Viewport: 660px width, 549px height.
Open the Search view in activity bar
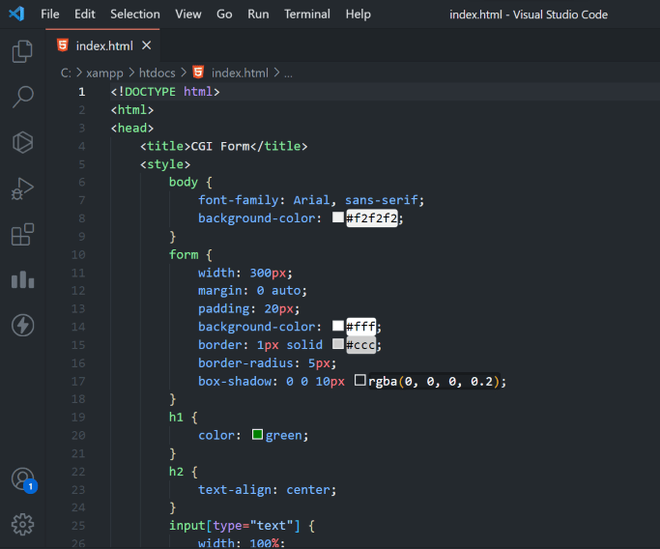22,97
